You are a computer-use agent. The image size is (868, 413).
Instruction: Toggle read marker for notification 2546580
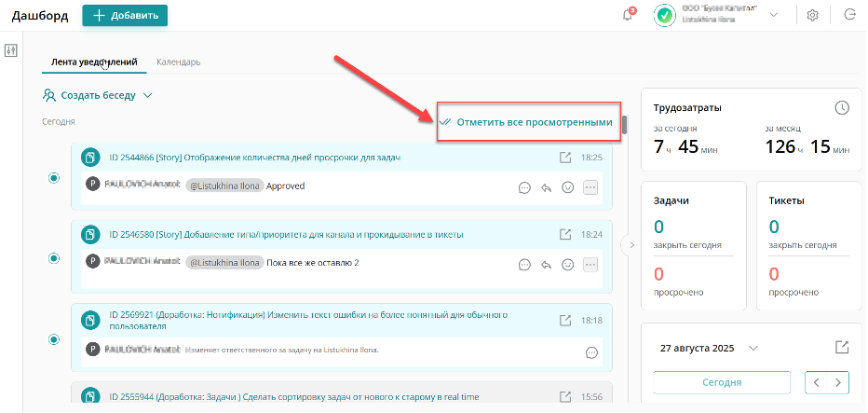click(x=53, y=257)
